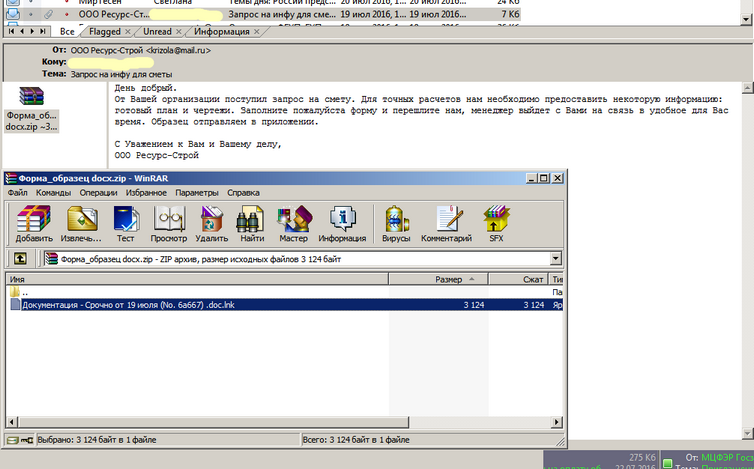The image size is (754, 469).
Task: Click status text 'Всего: 3 124 байт в 1 файле'
Action: (356, 440)
